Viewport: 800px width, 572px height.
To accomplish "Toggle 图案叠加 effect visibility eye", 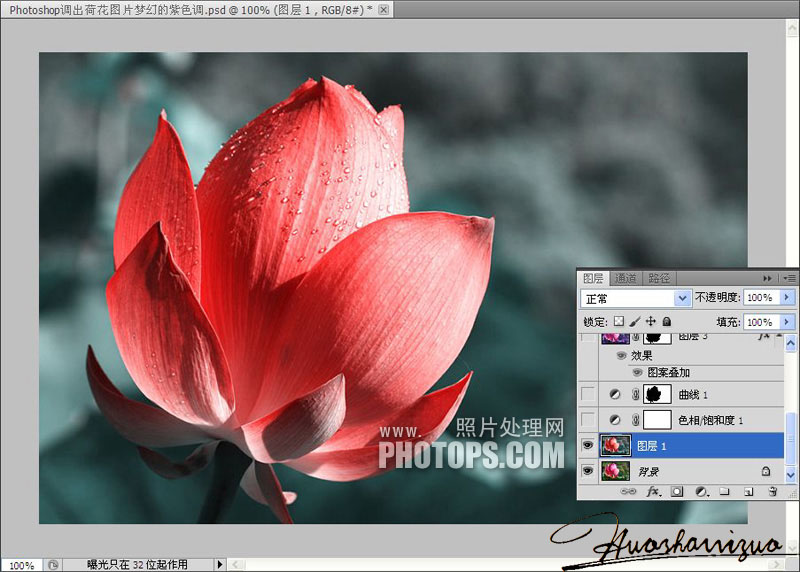I will tap(637, 372).
